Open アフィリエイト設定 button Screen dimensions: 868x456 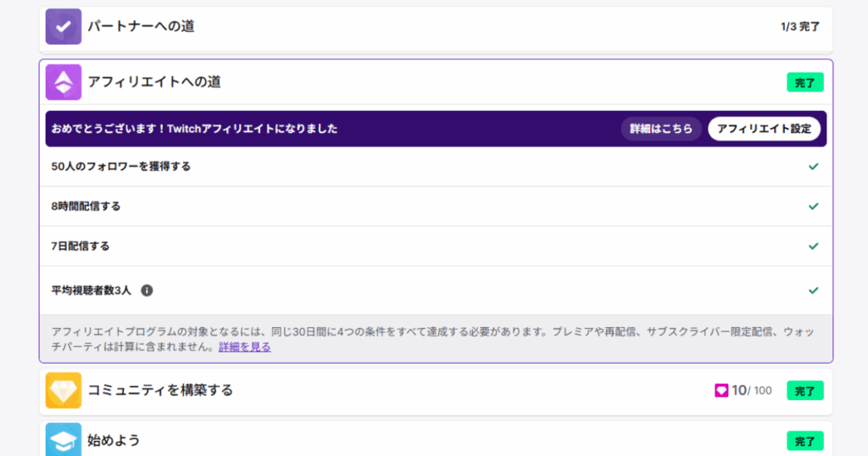[x=764, y=129]
